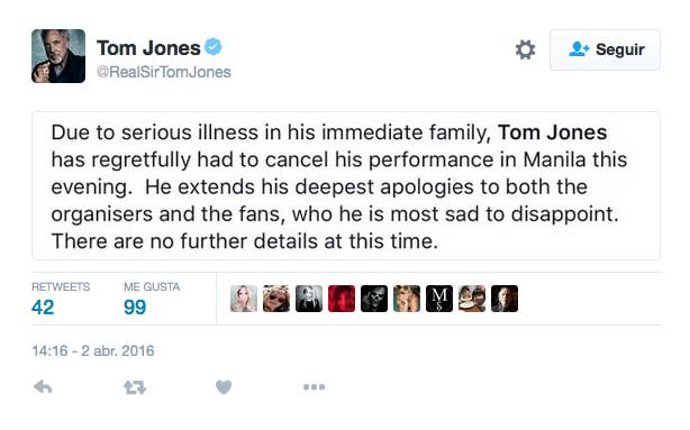Open the red-tinted liker avatar
690x430 pixels.
pos(342,299)
